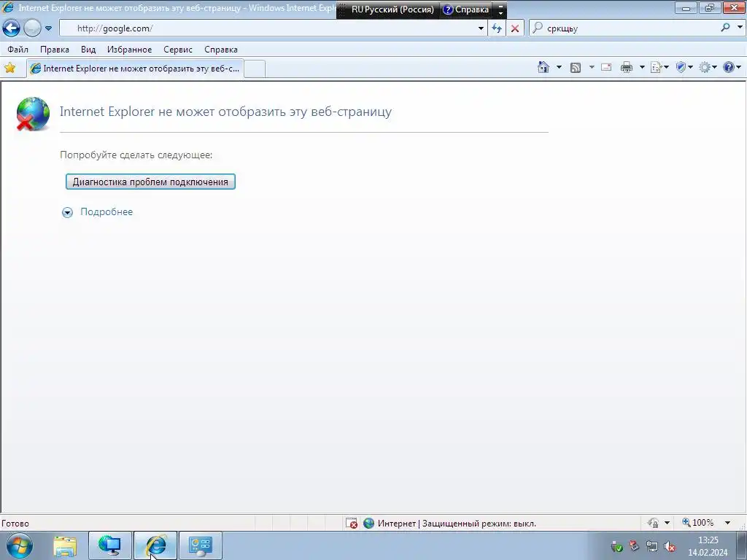Click the Refresh page icon
This screenshot has height=560, width=747.
click(497, 28)
